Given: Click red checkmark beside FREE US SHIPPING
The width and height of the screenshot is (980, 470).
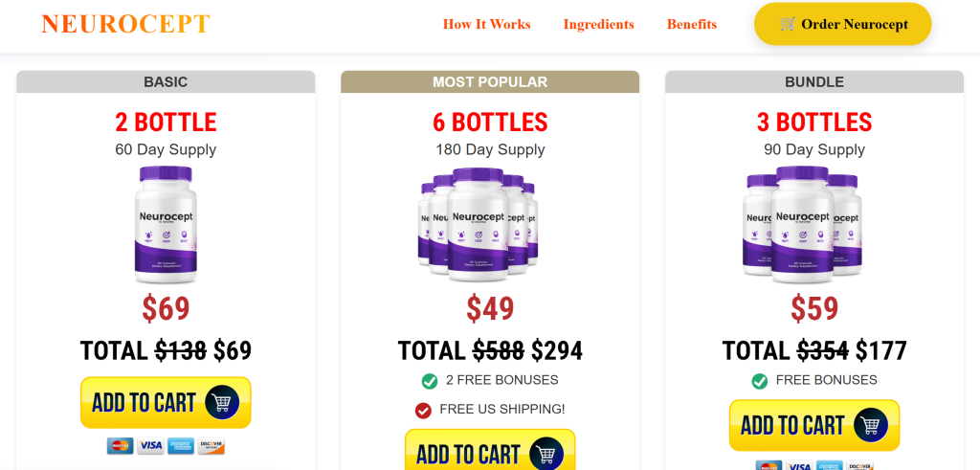Looking at the screenshot, I should (x=423, y=410).
